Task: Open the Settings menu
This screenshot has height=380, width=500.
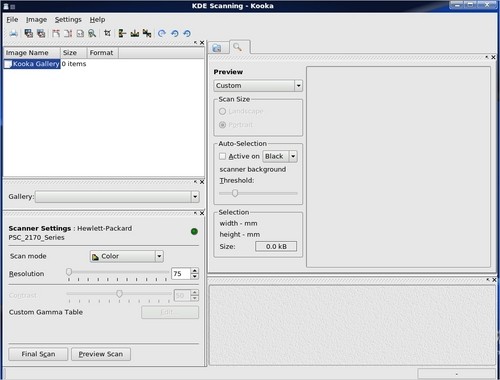Action: click(68, 20)
